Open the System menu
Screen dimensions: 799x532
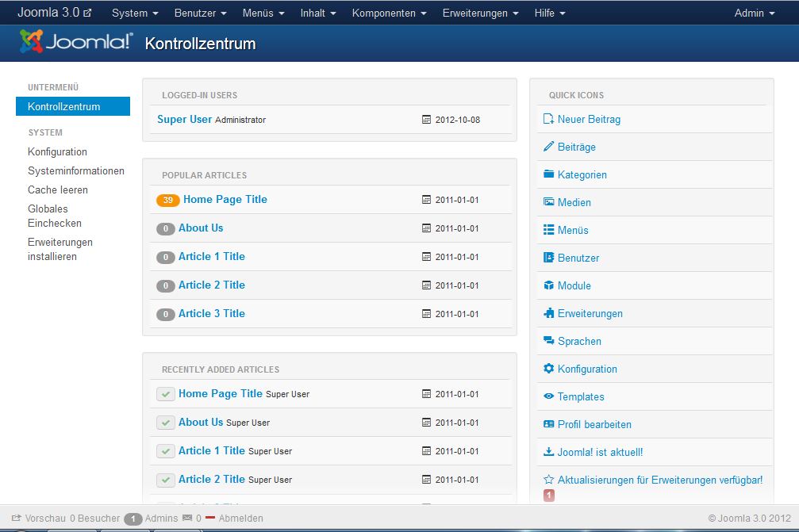point(133,13)
